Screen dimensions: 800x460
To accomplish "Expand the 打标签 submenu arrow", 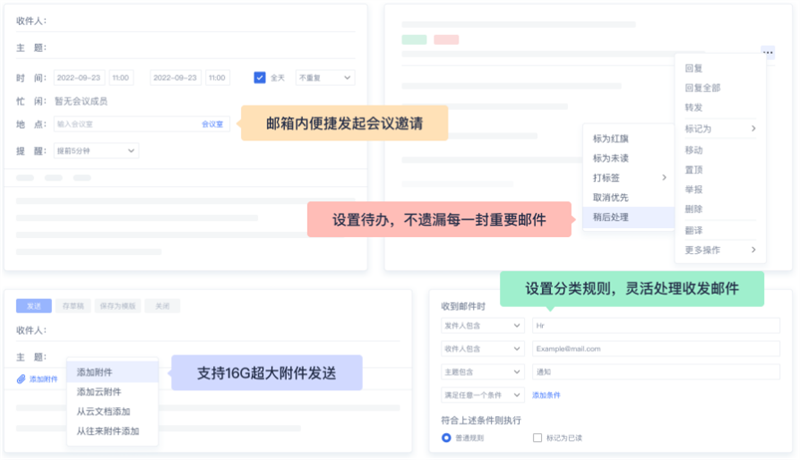I will point(664,177).
